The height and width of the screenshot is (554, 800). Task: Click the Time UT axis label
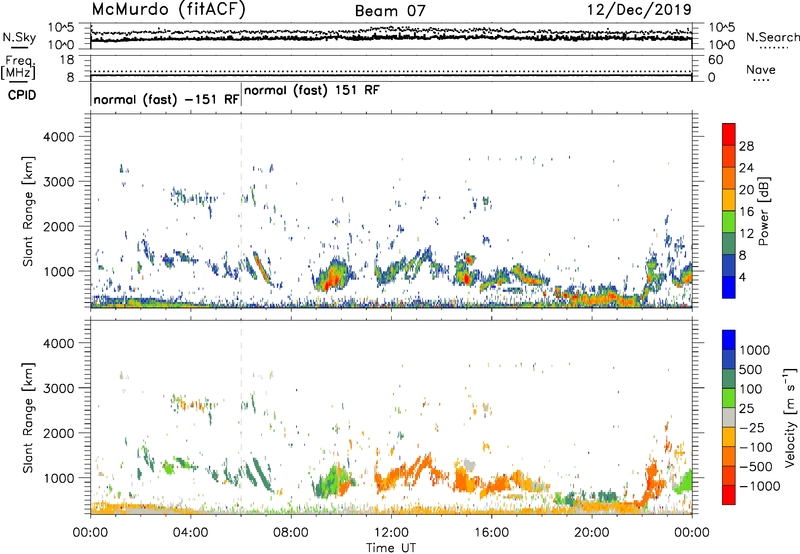tap(391, 548)
